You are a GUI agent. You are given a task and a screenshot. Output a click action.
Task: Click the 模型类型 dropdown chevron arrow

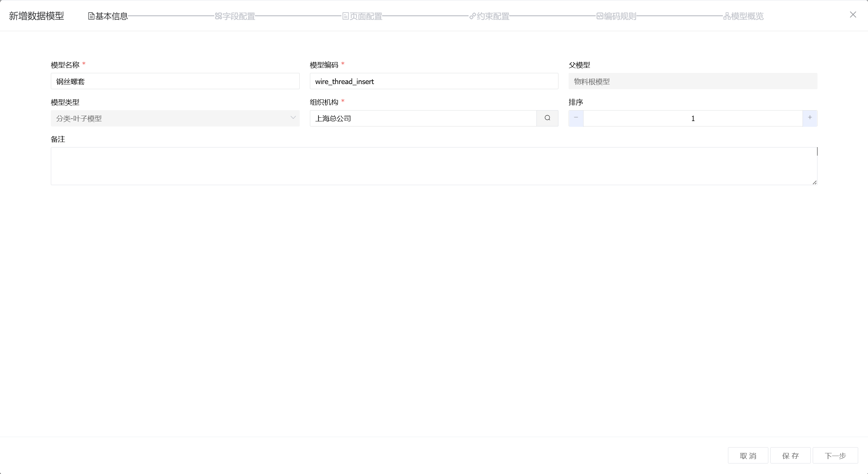pos(293,118)
